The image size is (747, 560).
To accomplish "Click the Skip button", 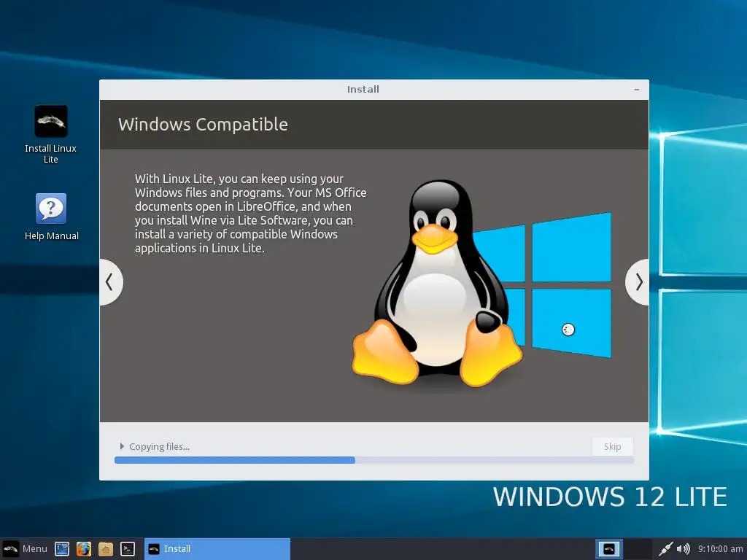I will [x=612, y=446].
